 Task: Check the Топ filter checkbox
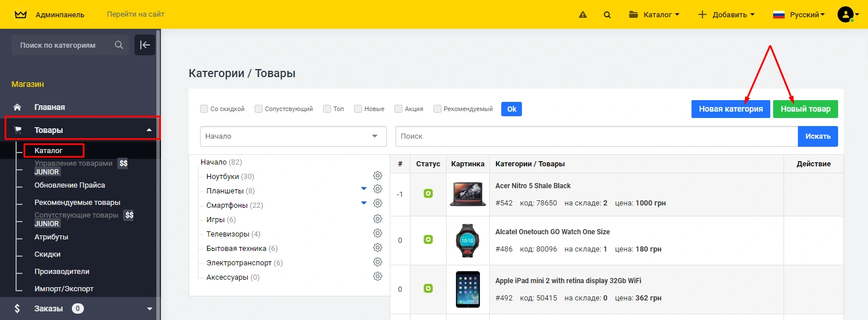pos(327,109)
